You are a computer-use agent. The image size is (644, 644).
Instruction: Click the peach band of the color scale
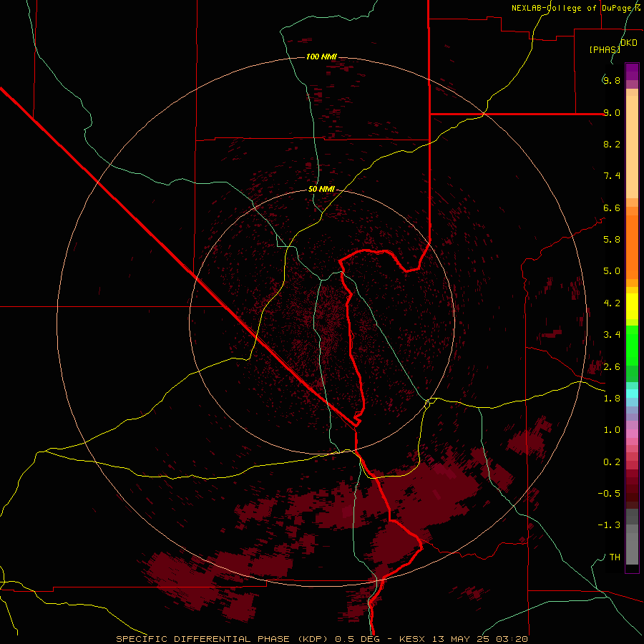(x=632, y=146)
